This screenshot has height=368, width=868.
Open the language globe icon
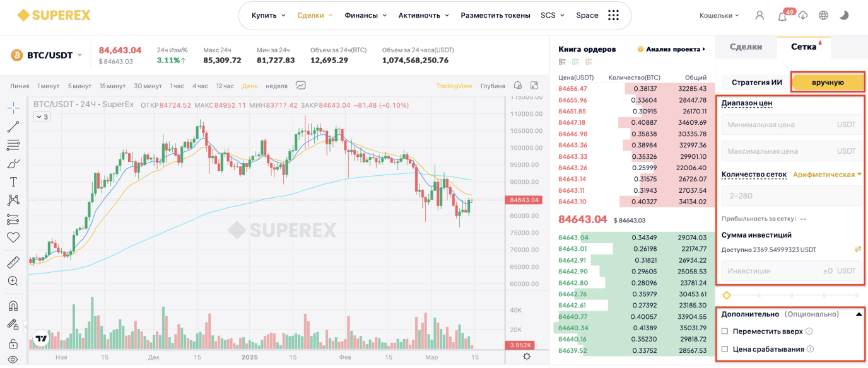(823, 15)
